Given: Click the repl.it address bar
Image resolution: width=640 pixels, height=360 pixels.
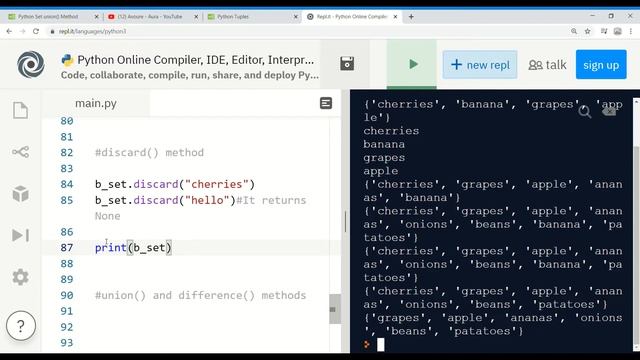Looking at the screenshot, I should coord(306,31).
